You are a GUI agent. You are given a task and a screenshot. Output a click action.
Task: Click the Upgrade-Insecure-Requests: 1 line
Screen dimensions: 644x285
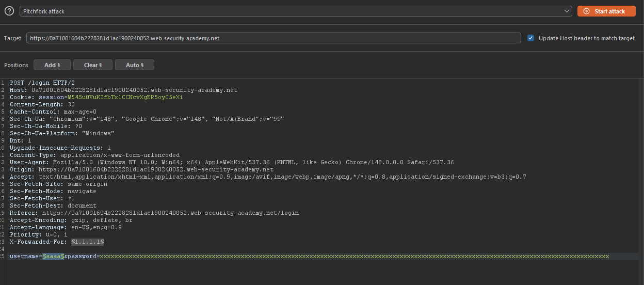click(60, 148)
